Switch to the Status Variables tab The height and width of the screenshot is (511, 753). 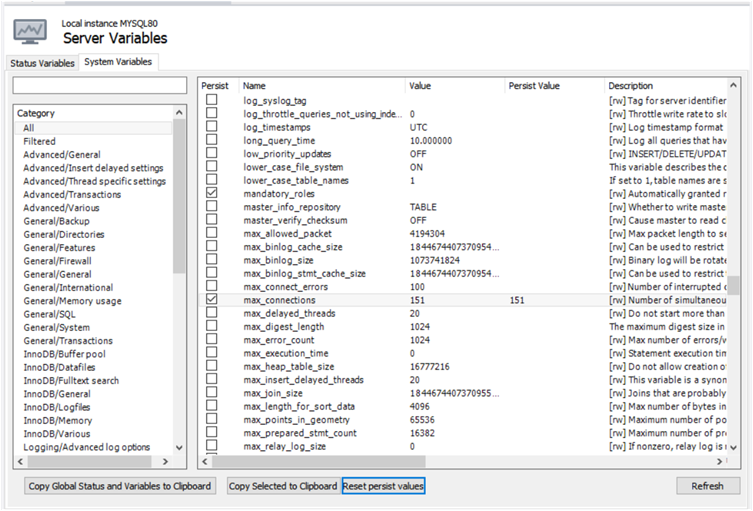coord(42,63)
